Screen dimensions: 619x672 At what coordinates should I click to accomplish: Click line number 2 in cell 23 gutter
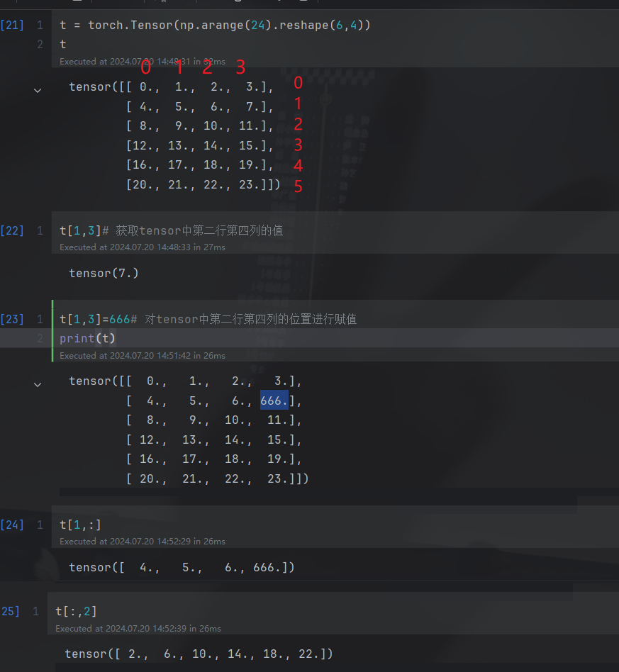click(40, 339)
